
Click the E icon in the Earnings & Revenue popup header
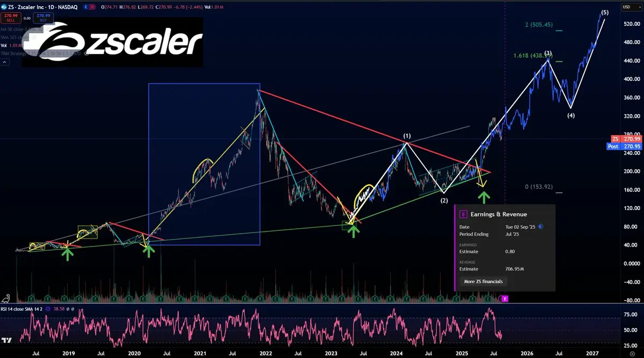[464, 214]
